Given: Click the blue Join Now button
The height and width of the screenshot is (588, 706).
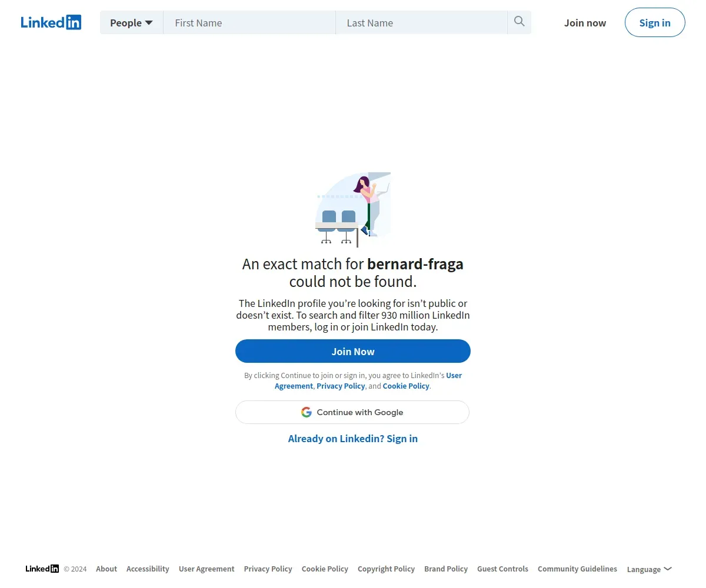Looking at the screenshot, I should pos(353,351).
